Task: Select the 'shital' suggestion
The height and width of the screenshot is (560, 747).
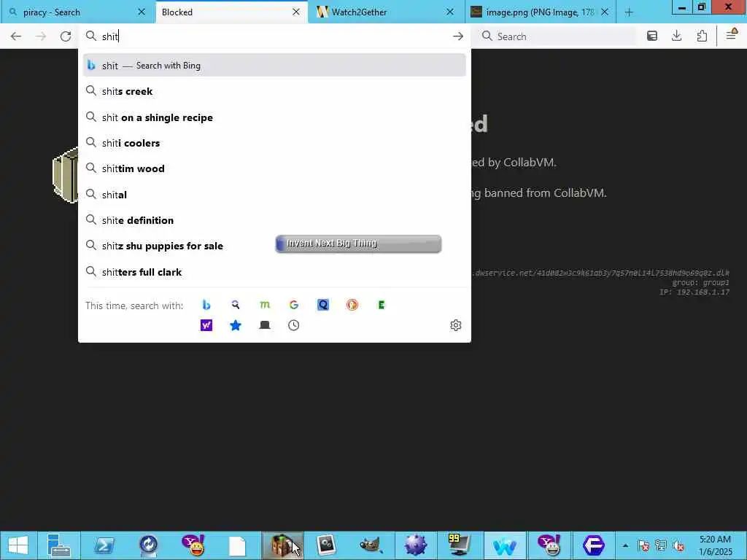Action: (x=274, y=195)
